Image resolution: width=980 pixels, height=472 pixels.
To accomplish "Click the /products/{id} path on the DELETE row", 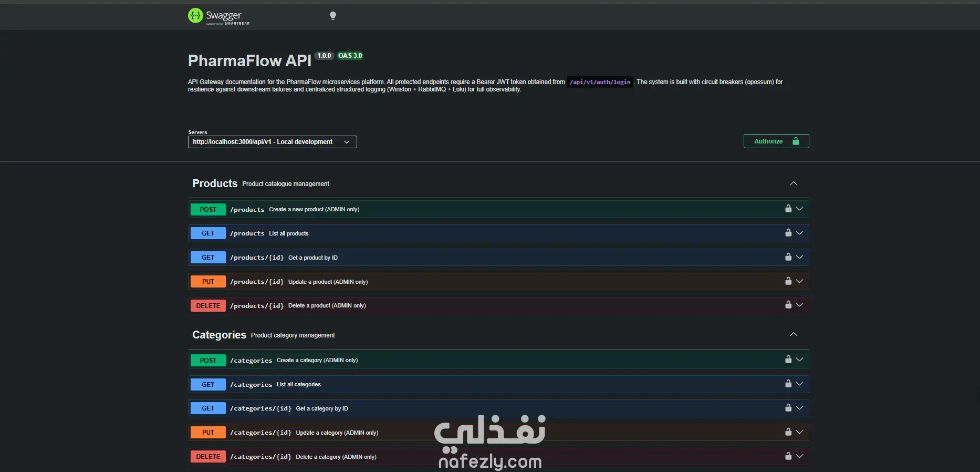I will (257, 306).
